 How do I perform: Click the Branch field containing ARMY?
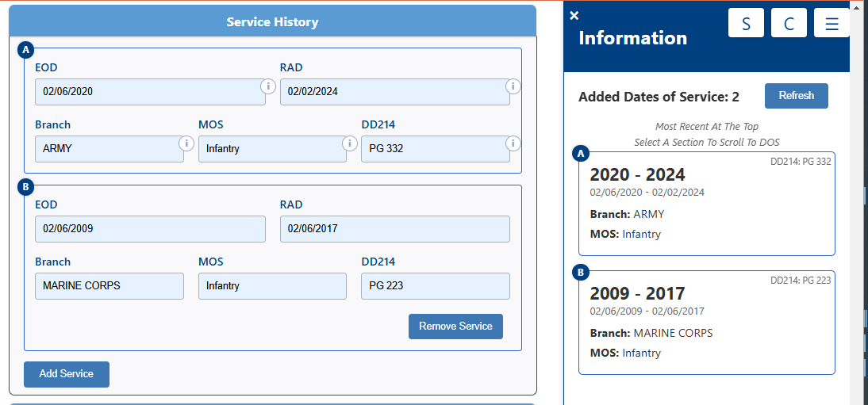click(x=109, y=149)
